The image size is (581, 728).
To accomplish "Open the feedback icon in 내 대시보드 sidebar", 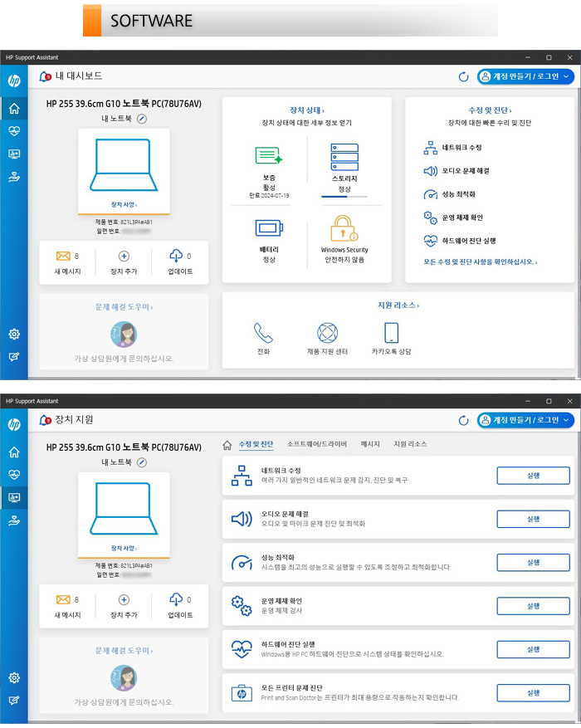I will click(x=14, y=357).
